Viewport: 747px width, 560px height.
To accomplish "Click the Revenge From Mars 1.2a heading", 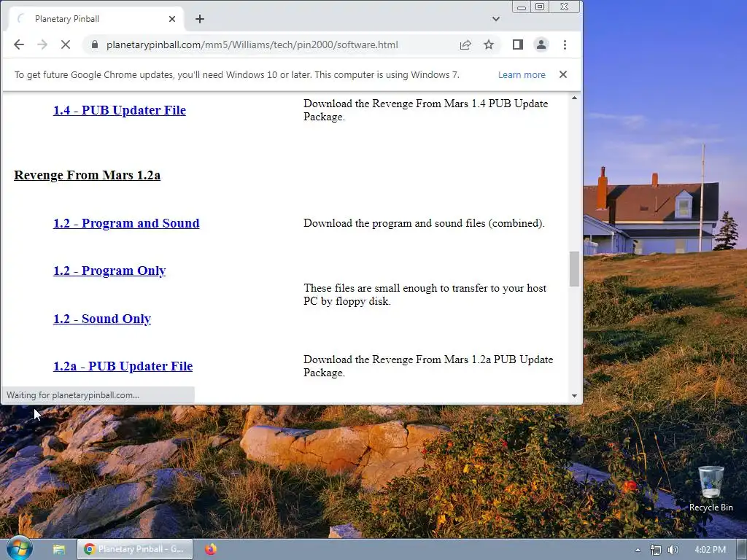I will pyautogui.click(x=88, y=175).
